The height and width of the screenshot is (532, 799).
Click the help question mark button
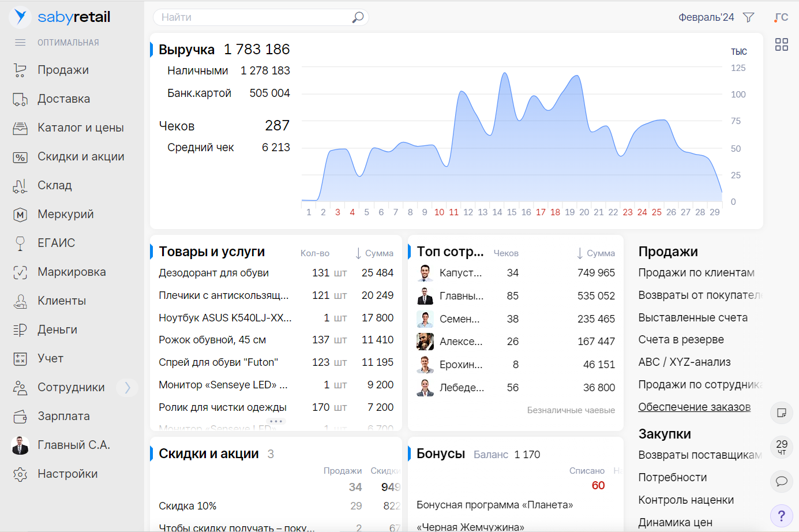781,515
